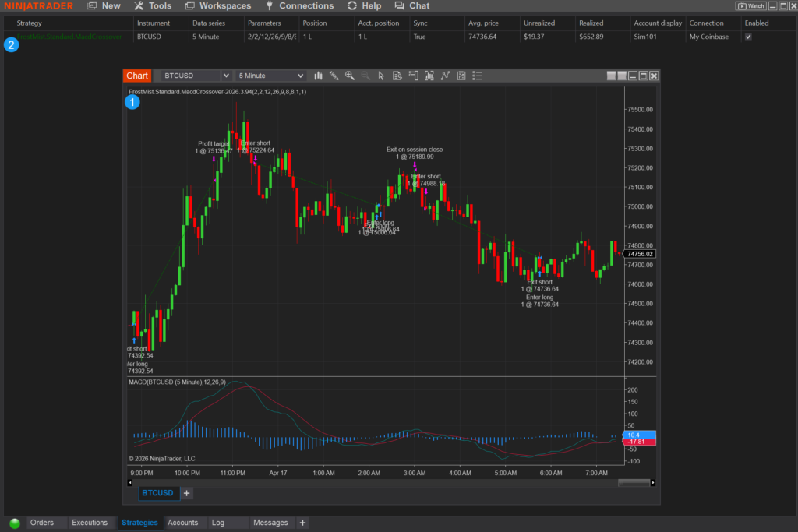Click the Realized column header

point(591,23)
